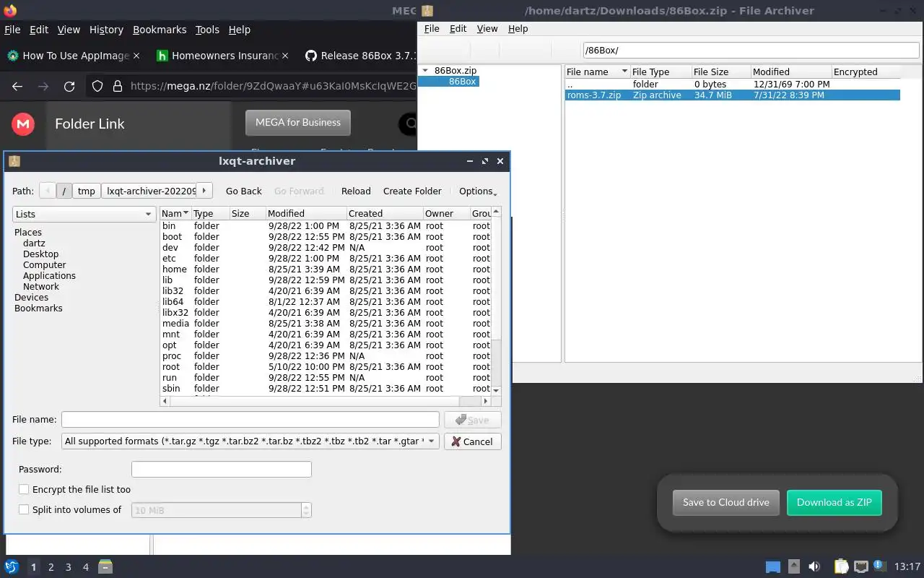Select roms-3.7.zip row in archiver
The width and height of the screenshot is (924, 578).
pyautogui.click(x=732, y=95)
